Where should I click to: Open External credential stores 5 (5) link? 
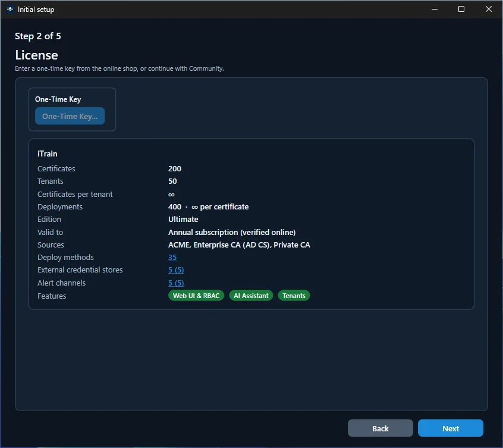coord(176,270)
